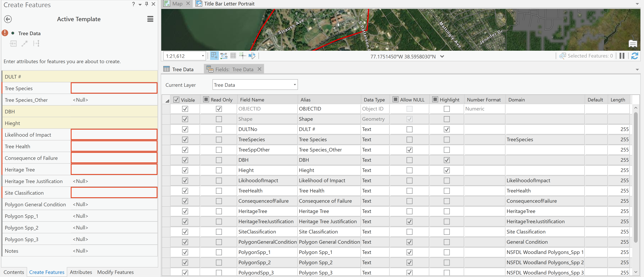Image resolution: width=644 pixels, height=277 pixels.
Task: Check Read Only for DULTNo field
Action: click(219, 129)
